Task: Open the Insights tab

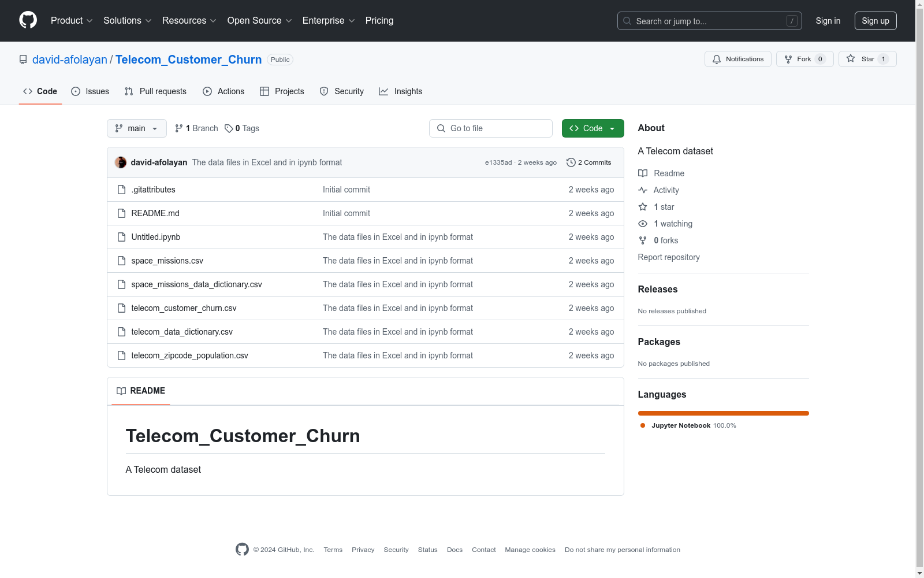Action: coord(401,91)
